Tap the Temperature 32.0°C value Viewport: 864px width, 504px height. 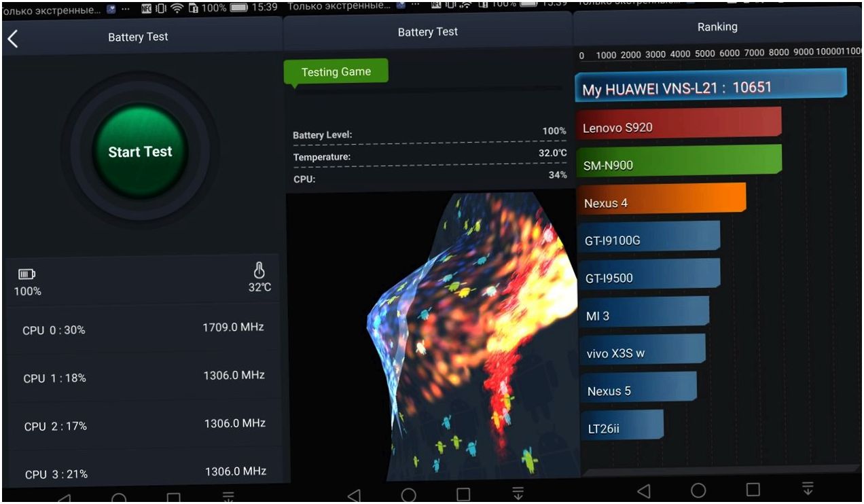tap(553, 153)
